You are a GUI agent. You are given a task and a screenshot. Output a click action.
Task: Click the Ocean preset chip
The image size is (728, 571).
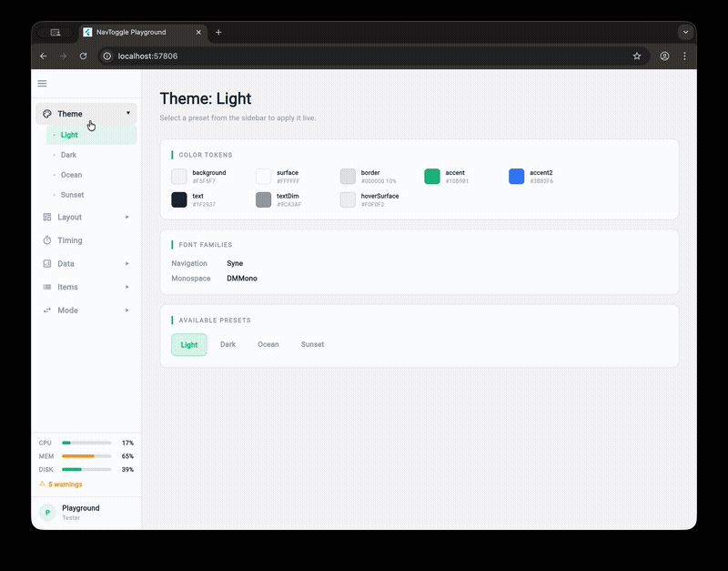pos(268,344)
